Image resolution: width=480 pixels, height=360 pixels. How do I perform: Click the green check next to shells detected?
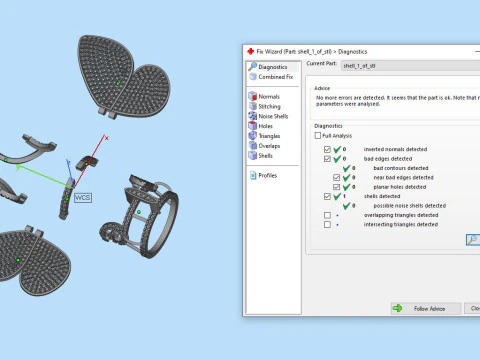click(337, 196)
